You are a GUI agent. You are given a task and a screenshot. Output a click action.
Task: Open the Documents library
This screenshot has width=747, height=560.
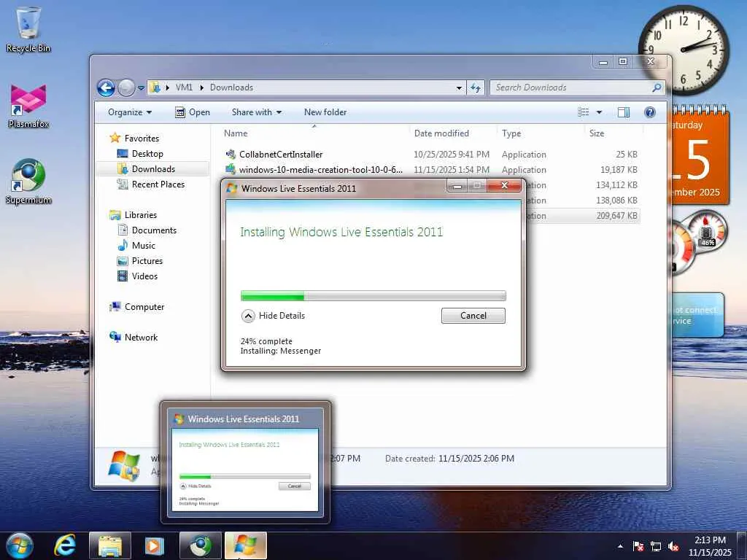154,230
